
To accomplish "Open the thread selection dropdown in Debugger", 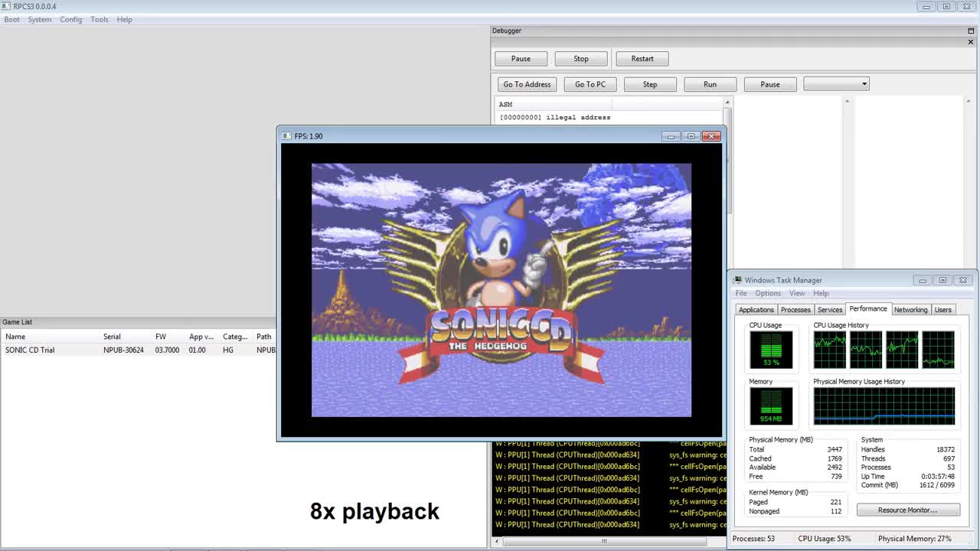I will [836, 84].
